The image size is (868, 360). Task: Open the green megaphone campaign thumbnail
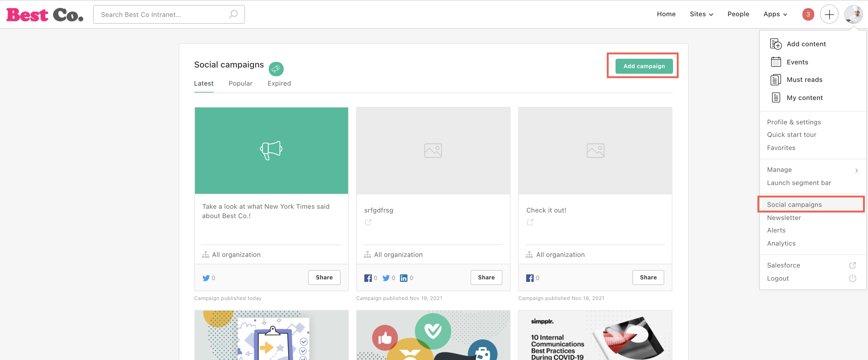point(271,150)
